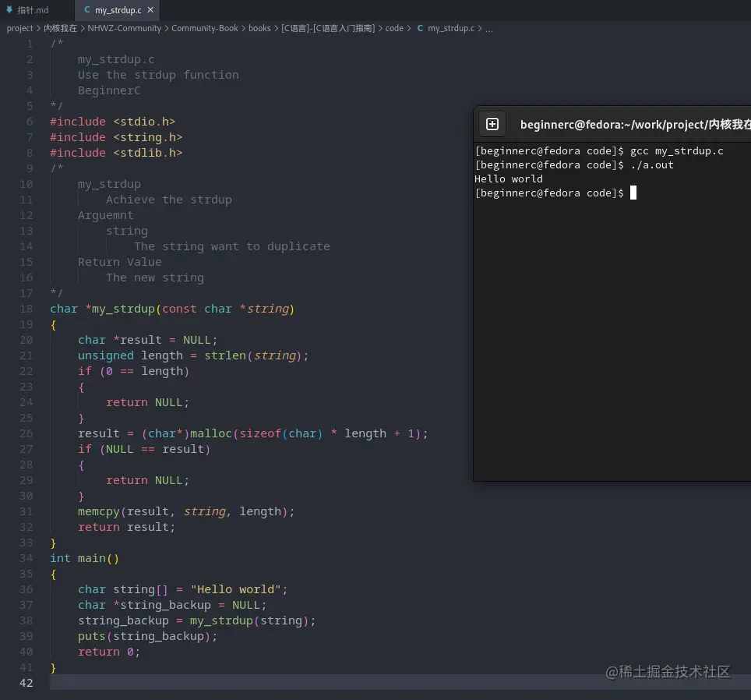Click 'Use the strdup function' comment
751x700 pixels.
[x=158, y=75]
